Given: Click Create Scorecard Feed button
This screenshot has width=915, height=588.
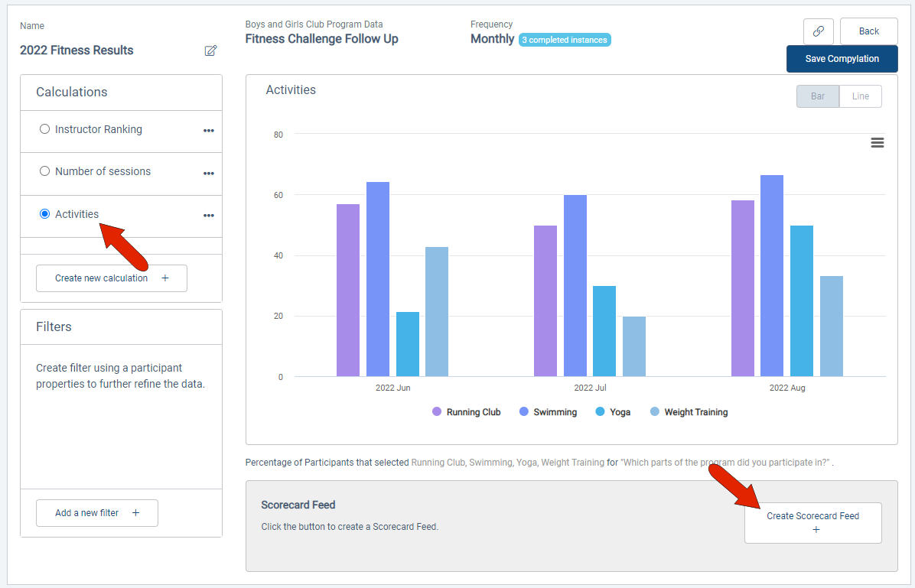Looking at the screenshot, I should coord(812,523).
